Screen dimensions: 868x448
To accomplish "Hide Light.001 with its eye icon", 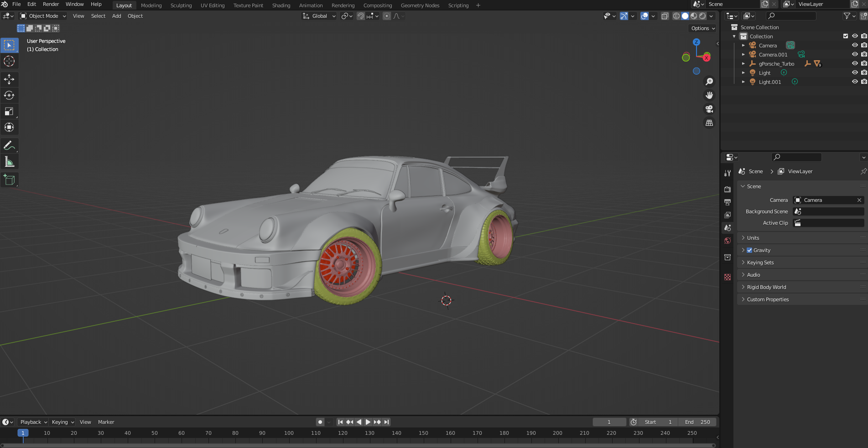I will point(855,82).
